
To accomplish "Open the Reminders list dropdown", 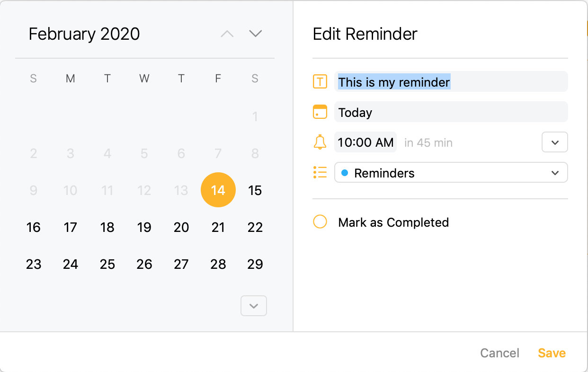I will click(451, 173).
